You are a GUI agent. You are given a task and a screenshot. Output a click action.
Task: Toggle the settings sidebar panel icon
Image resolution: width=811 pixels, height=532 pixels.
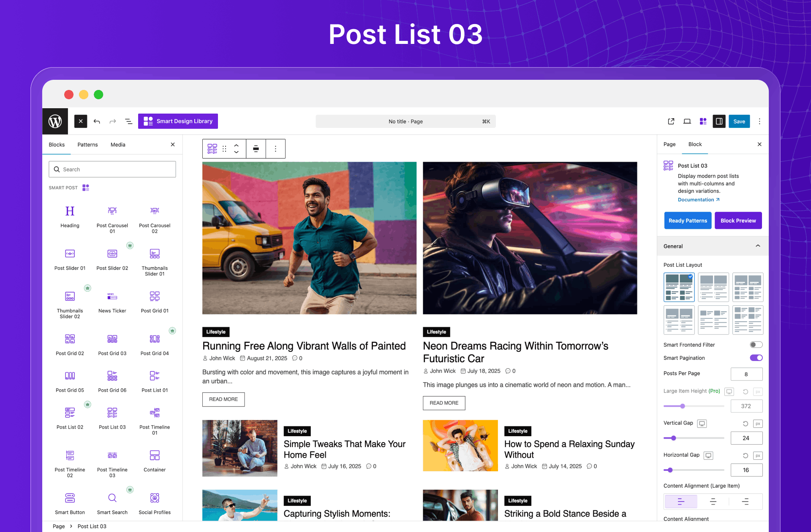coord(719,122)
